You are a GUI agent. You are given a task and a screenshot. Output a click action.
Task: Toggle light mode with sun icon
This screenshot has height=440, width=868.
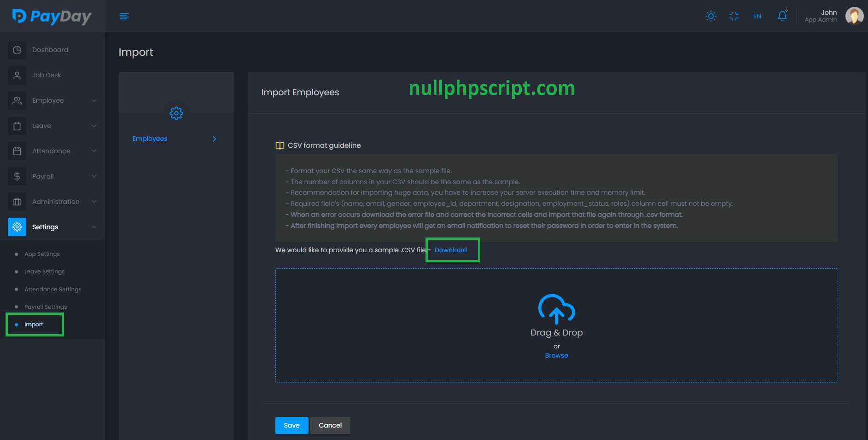pyautogui.click(x=711, y=16)
